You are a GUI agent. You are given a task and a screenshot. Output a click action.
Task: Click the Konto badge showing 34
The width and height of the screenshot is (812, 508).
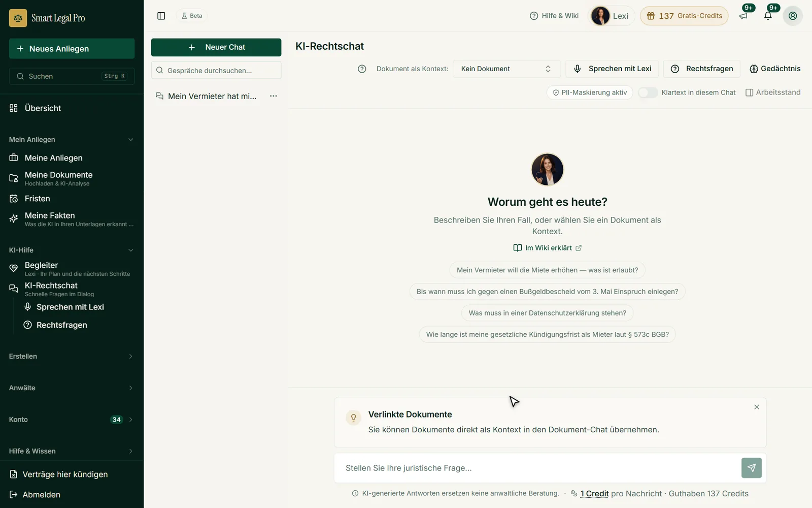[x=117, y=420]
